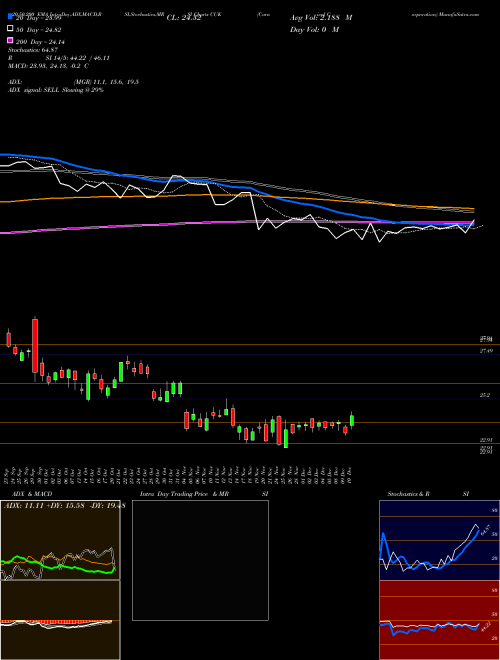Click the '(MGR) 11.1, 15.6, 19.5' ADX values
Image resolution: width=500 pixels, height=660 pixels.
point(106,82)
